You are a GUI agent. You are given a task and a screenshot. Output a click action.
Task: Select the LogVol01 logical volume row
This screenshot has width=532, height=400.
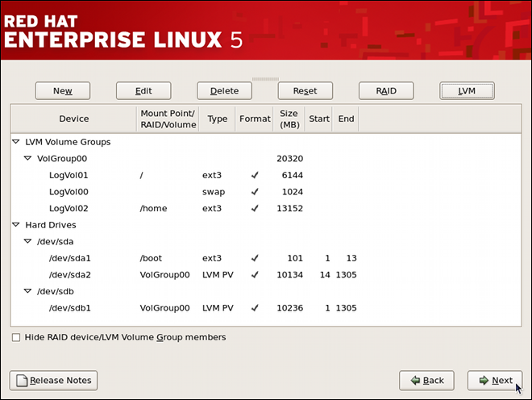[266, 175]
